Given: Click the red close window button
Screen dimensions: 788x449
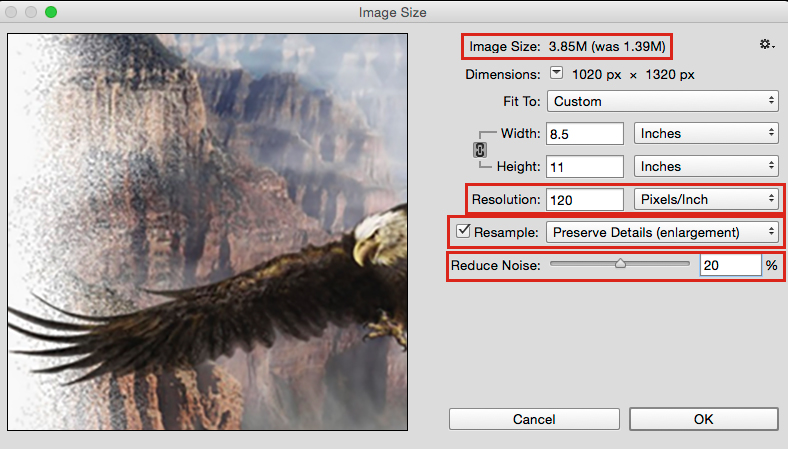Looking at the screenshot, I should pos(13,12).
